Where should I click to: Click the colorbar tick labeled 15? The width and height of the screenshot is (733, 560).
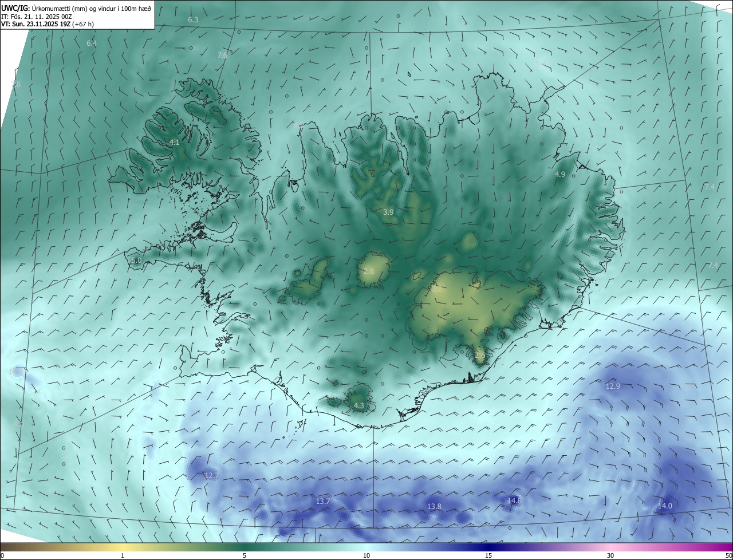click(x=488, y=555)
